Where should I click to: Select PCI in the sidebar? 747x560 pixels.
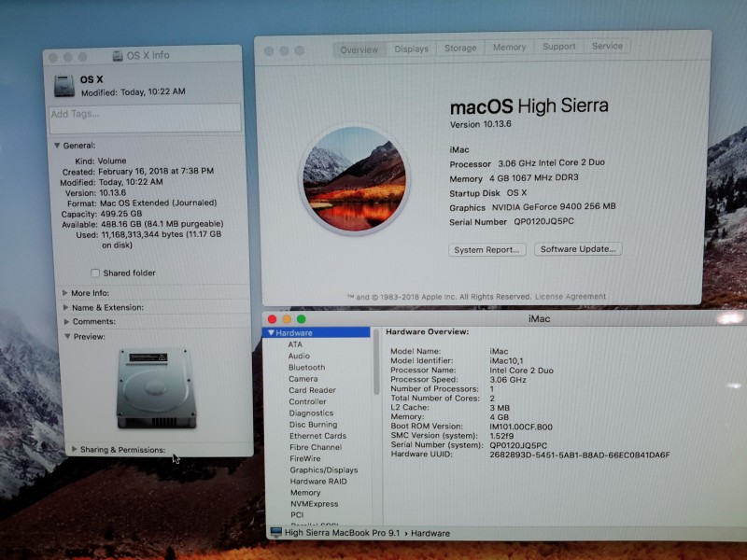point(297,515)
